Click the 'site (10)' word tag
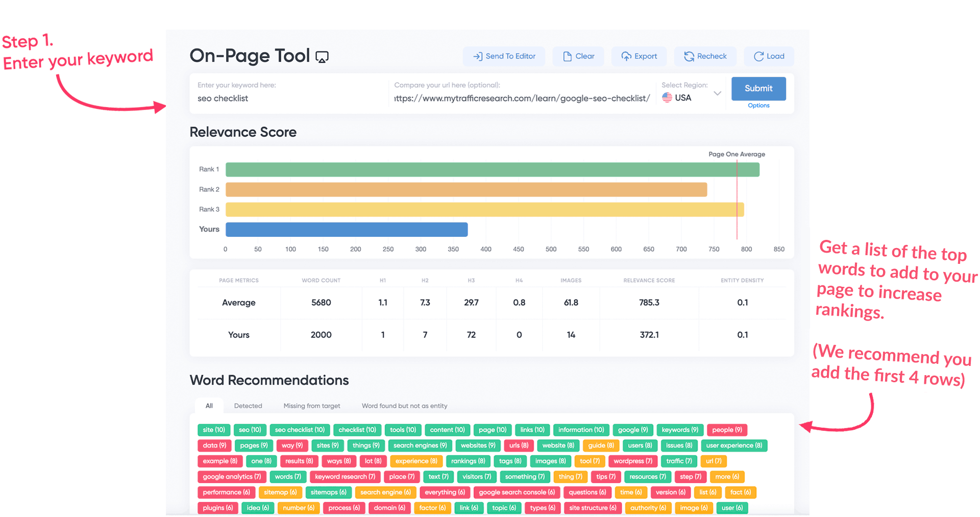The height and width of the screenshot is (517, 980). (214, 430)
